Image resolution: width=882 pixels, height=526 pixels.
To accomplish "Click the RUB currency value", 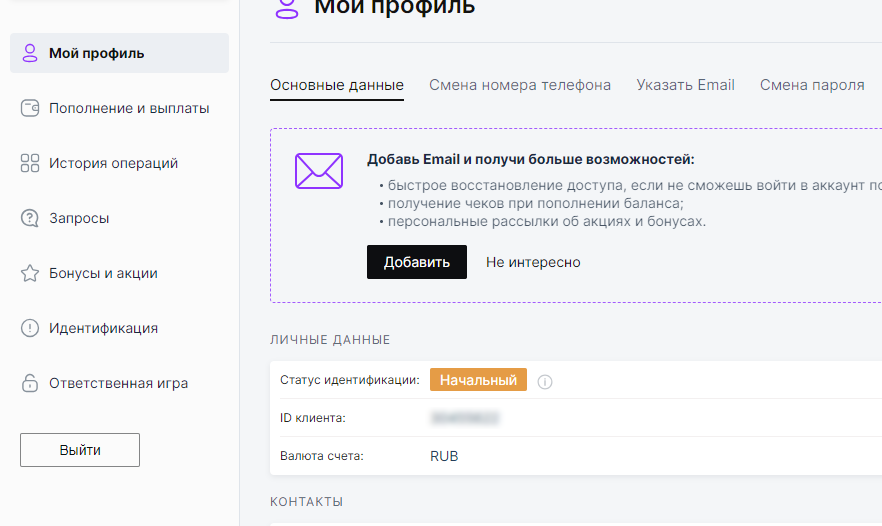I will click(x=444, y=456).
